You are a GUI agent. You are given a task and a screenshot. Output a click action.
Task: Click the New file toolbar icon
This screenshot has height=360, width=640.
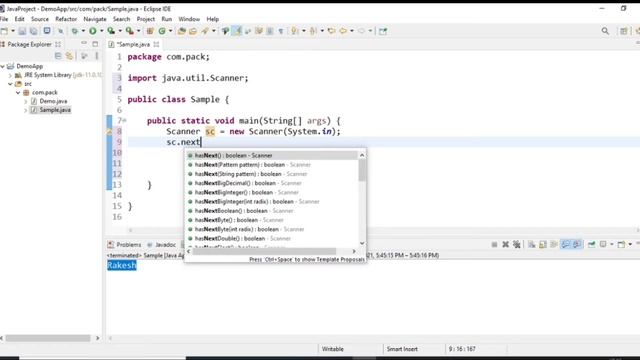click(x=4, y=31)
